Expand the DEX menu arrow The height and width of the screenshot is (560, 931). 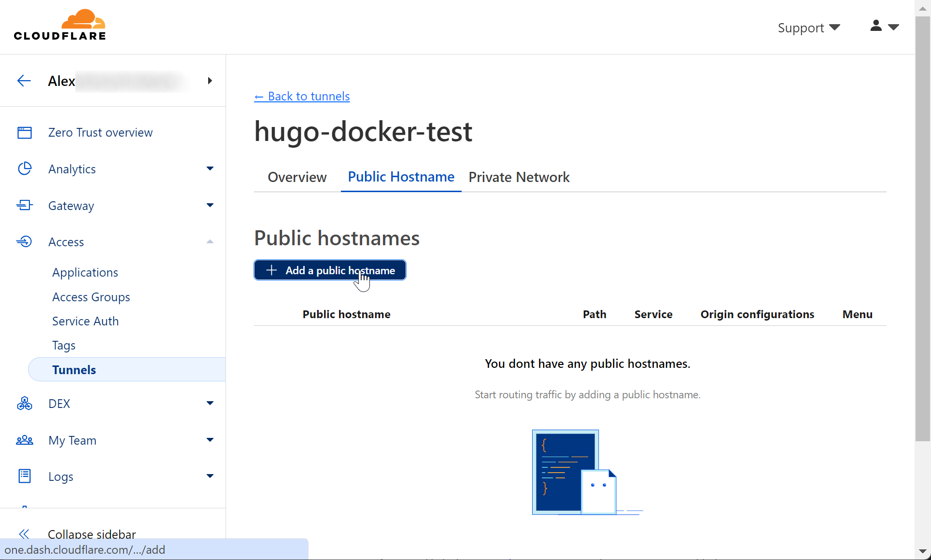click(210, 403)
